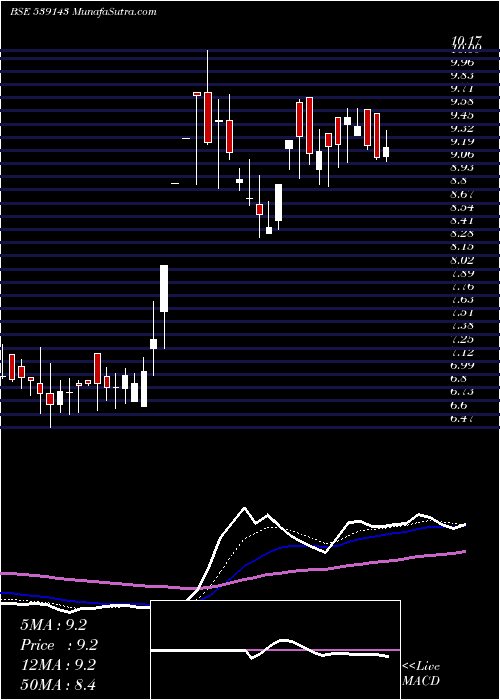Click the 7.89 price axis label
The image size is (500, 700).
(x=461, y=273)
